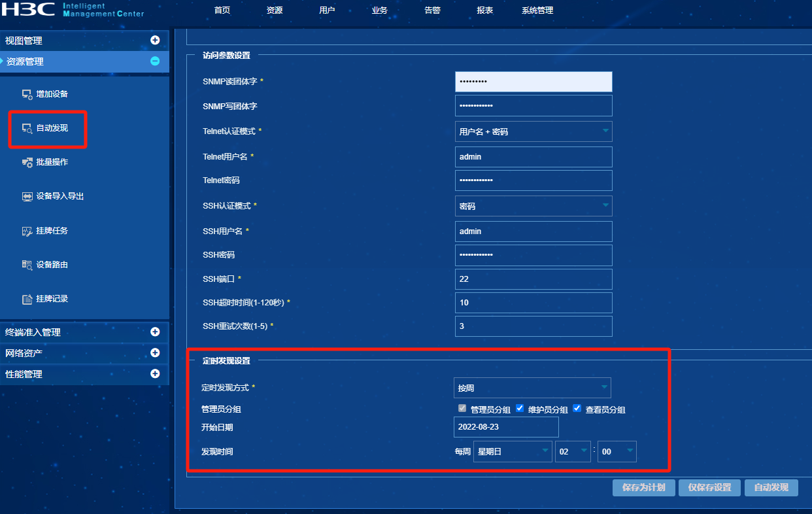
Task: Expand 视图管理 with plus icon
Action: (x=155, y=40)
